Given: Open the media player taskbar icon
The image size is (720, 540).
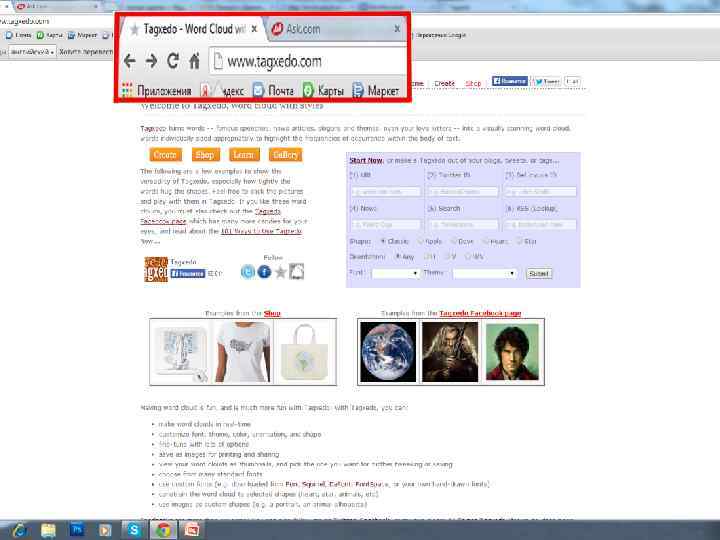Looking at the screenshot, I should 105,530.
